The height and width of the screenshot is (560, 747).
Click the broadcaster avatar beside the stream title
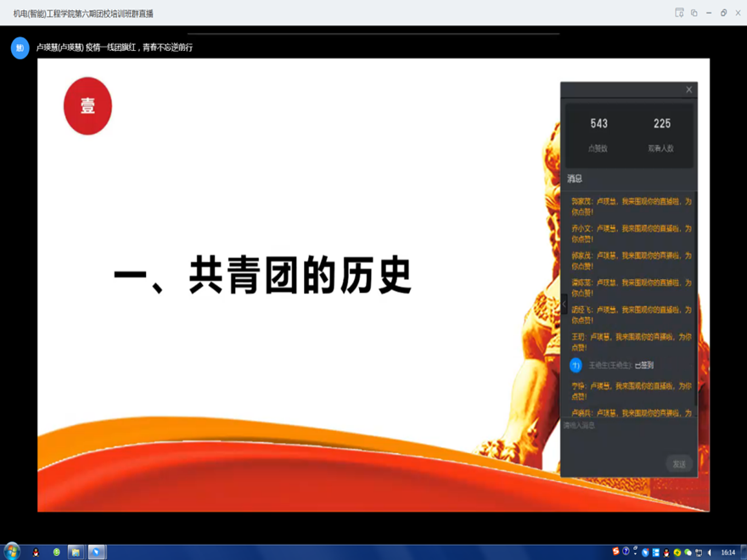[x=20, y=48]
